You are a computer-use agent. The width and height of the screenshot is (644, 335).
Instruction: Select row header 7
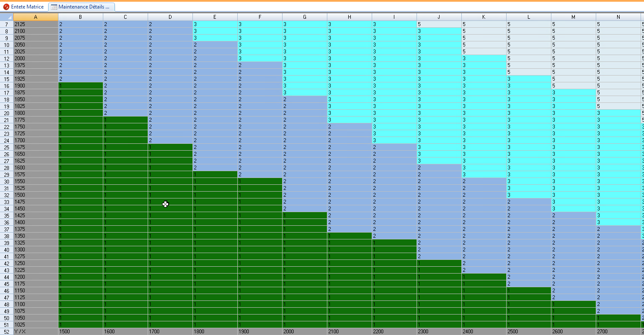click(6, 24)
